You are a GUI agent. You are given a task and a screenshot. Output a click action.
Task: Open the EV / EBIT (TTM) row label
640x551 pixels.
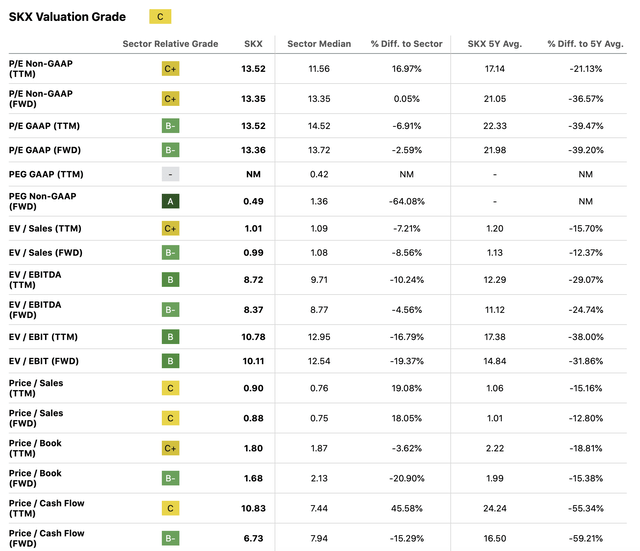coord(44,335)
